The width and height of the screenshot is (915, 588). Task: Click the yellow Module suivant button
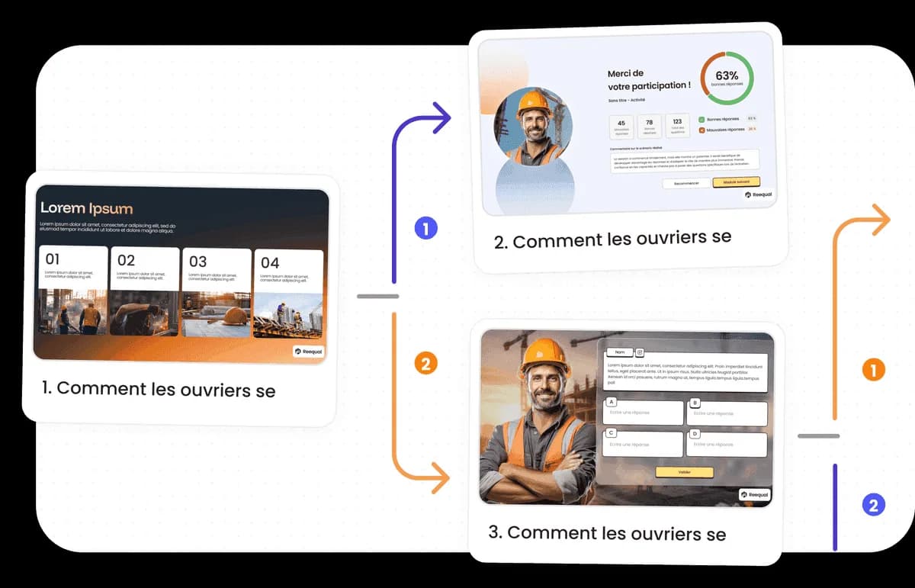pos(737,182)
